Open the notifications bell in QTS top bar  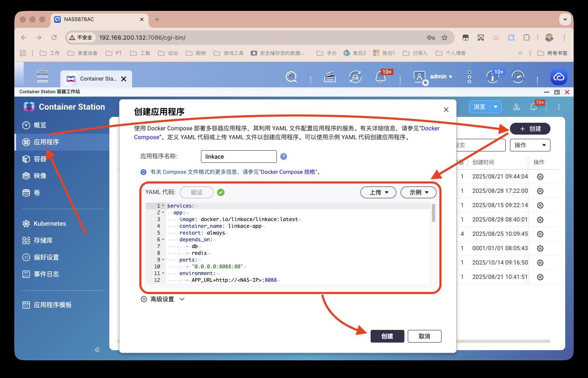[380, 77]
